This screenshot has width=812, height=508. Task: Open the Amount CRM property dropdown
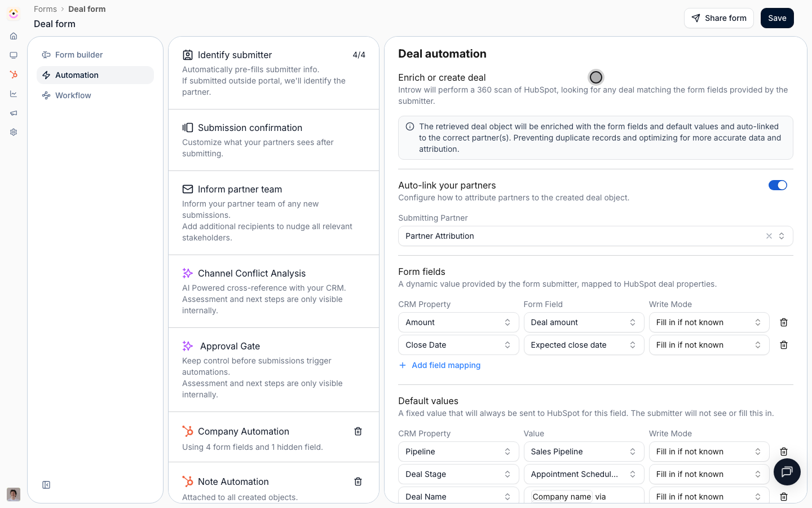[458, 322]
